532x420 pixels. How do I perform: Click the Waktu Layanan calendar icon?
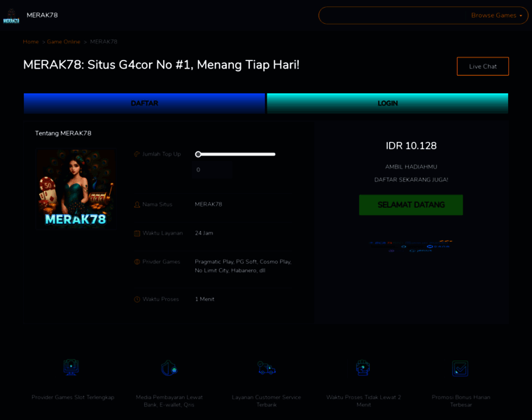137,233
